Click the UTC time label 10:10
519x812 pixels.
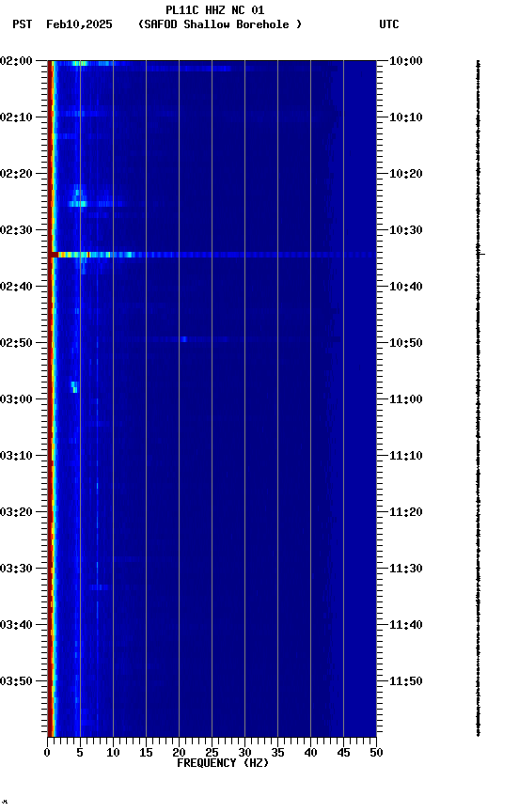pyautogui.click(x=406, y=117)
